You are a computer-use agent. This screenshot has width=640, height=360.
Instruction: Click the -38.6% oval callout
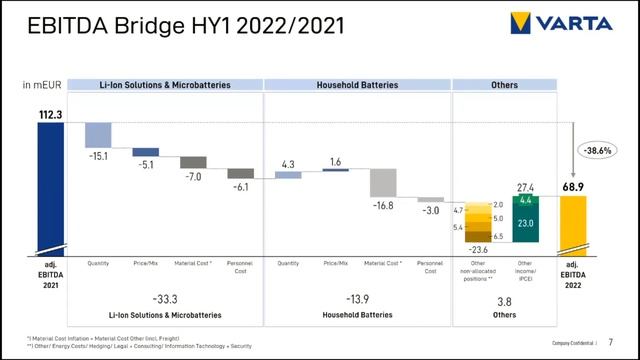coord(598,151)
